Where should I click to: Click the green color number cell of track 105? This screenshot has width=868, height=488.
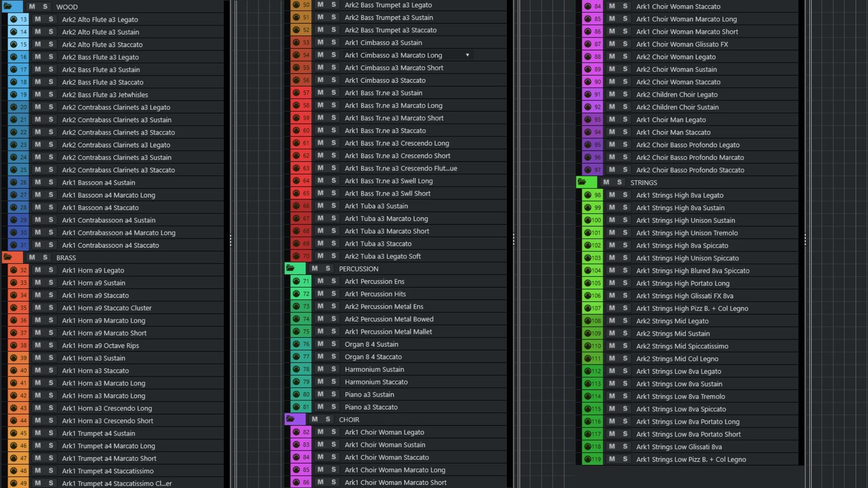(597, 283)
